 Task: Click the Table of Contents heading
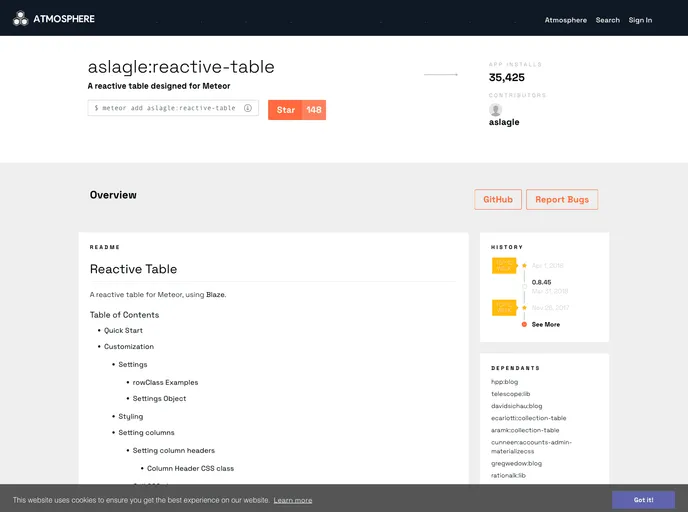(x=125, y=315)
